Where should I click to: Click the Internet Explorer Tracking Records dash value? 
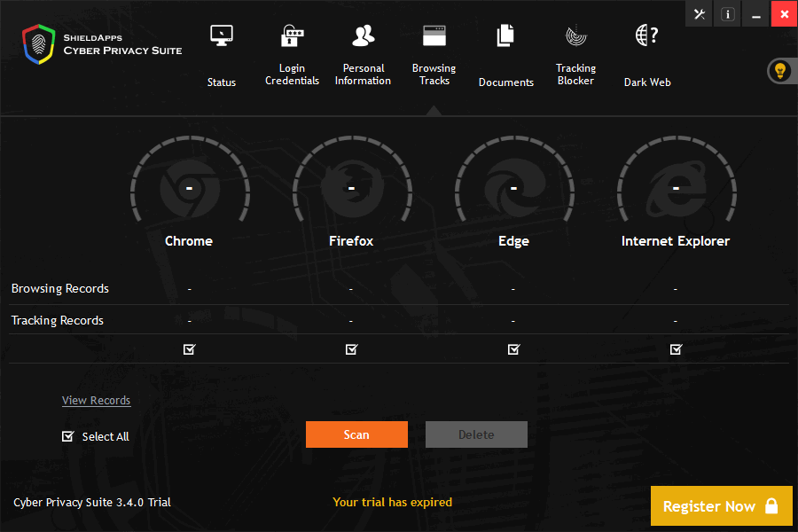click(676, 321)
